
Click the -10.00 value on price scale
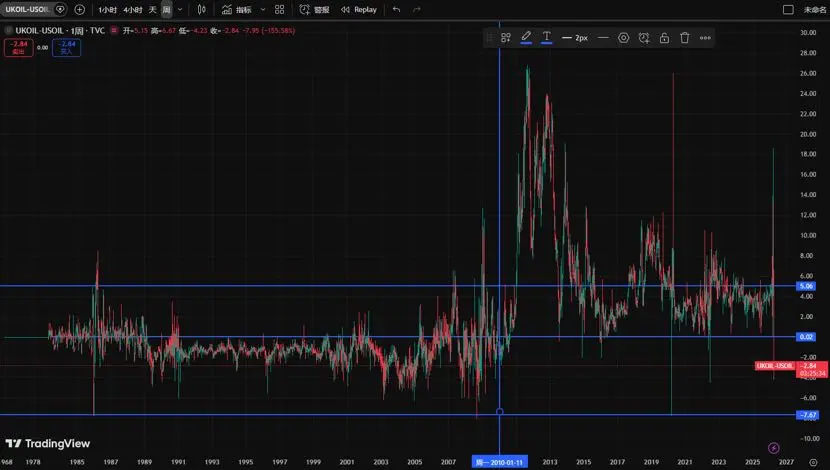coord(808,438)
